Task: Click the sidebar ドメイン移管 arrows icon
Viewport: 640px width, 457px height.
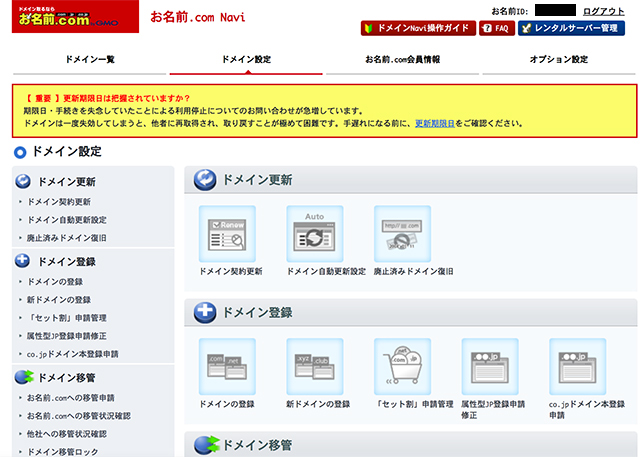Action: (24, 377)
